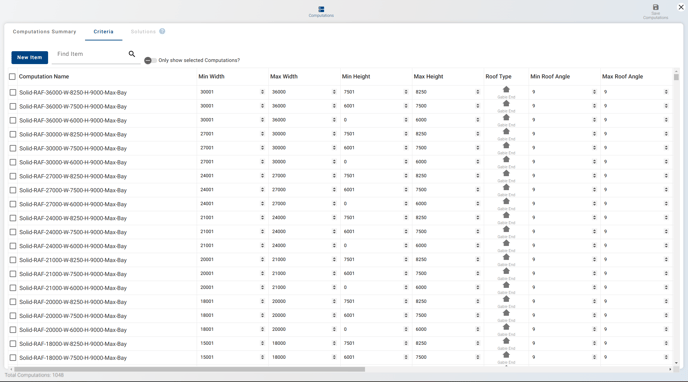Click Gable End roof icon for Solid-RAF-18000-W-7500-H-9000-Max-Bay
This screenshot has height=382, width=688.
(x=506, y=355)
